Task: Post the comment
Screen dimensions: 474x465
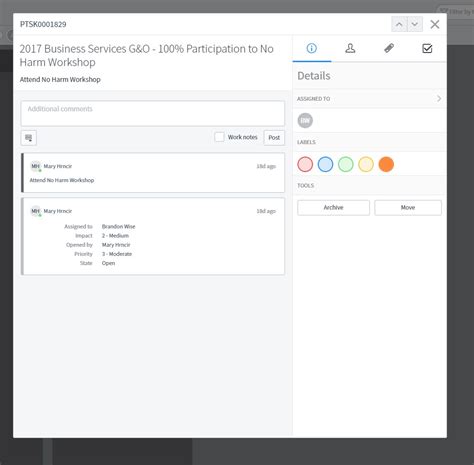Action: point(274,138)
